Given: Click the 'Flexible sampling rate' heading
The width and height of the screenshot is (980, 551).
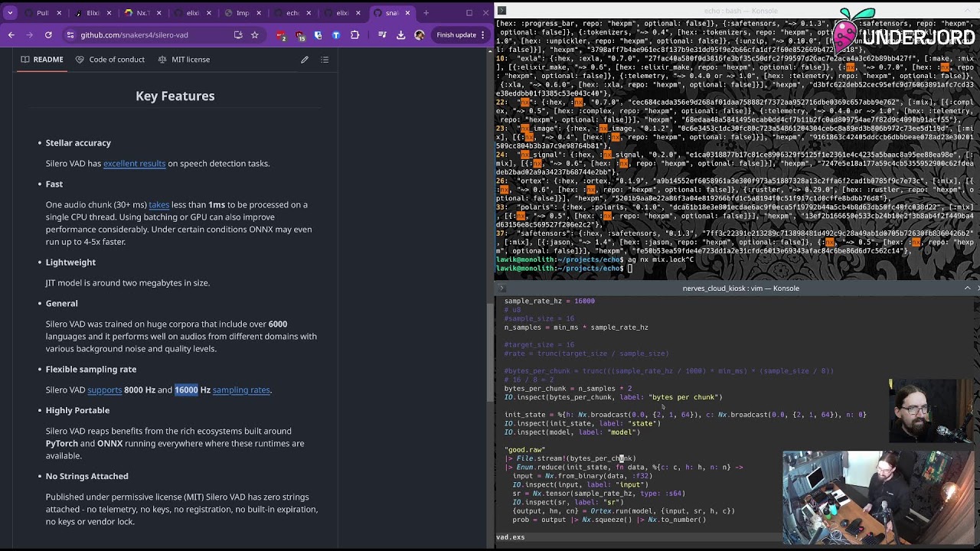Looking at the screenshot, I should pos(91,369).
